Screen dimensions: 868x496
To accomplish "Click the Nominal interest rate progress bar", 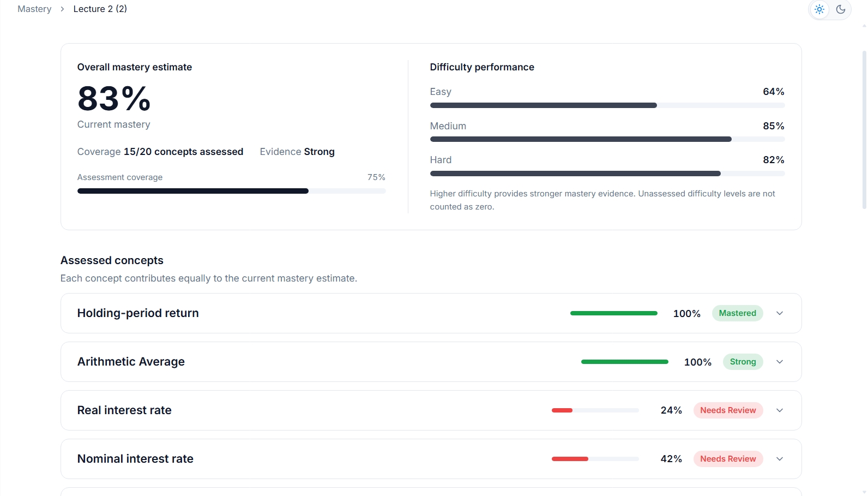I will (595, 459).
